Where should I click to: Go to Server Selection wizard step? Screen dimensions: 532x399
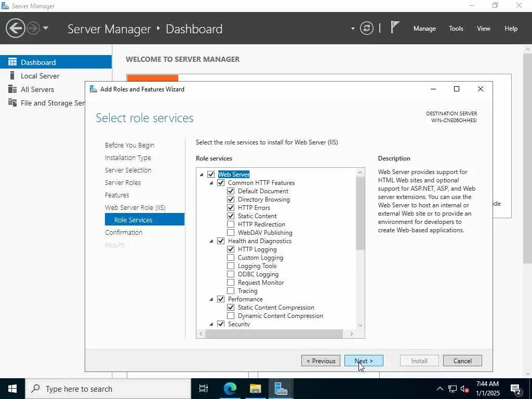click(128, 170)
